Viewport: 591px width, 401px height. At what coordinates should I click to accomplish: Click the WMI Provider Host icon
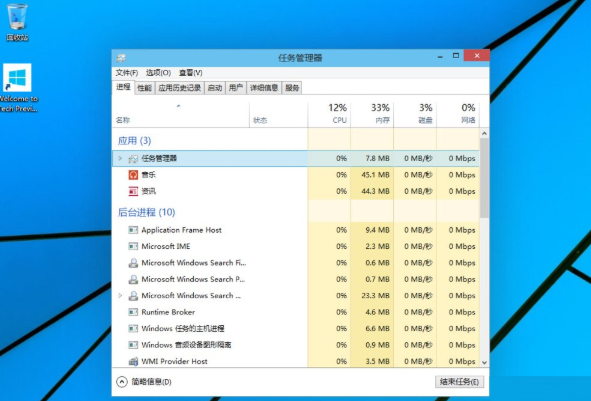click(133, 361)
